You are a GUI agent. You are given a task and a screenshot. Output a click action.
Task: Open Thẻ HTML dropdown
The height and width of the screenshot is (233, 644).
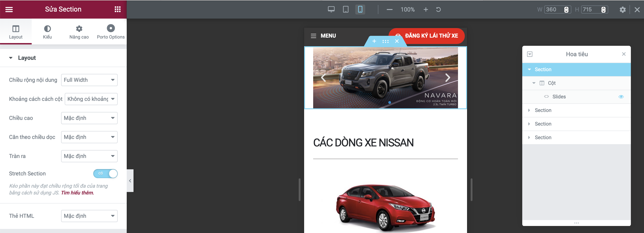click(89, 216)
